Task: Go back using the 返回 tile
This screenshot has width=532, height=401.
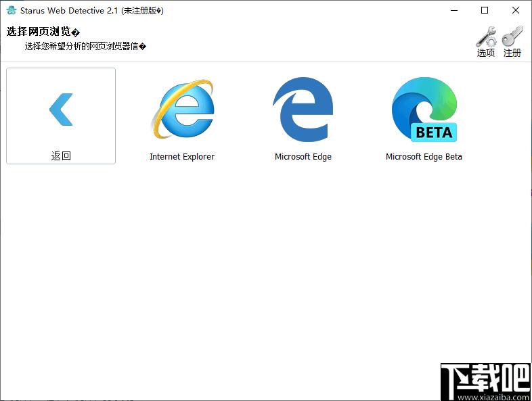Action: (x=61, y=116)
